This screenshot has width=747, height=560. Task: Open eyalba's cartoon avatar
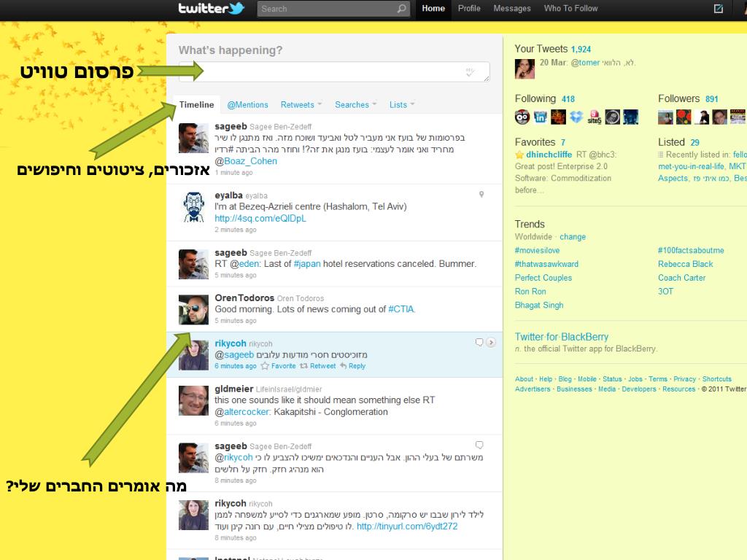(193, 207)
